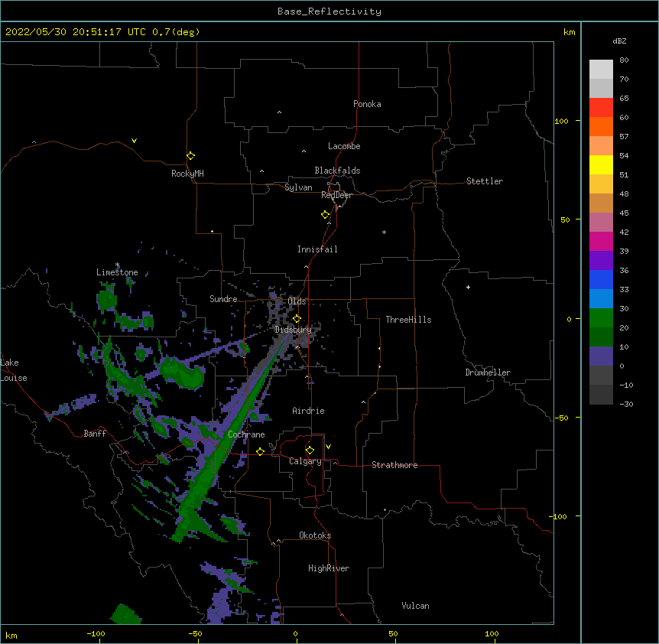Click the yellow diamond marker below Cochrane

(x=260, y=452)
